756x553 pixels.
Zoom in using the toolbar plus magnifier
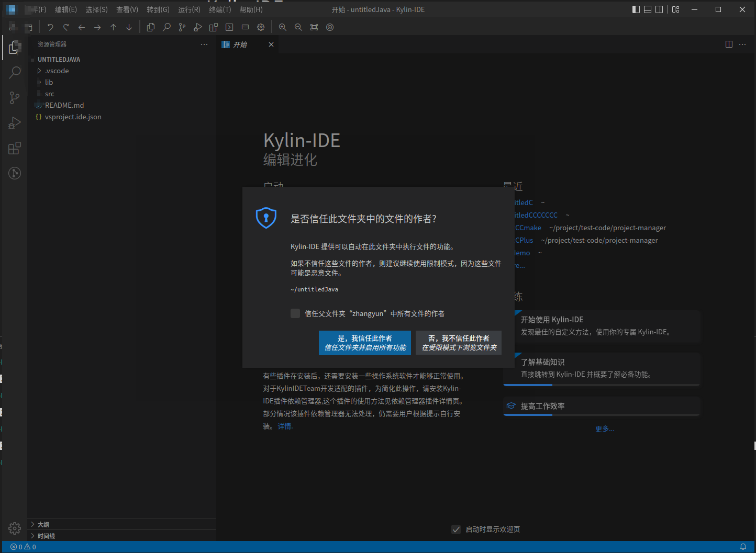pyautogui.click(x=283, y=27)
